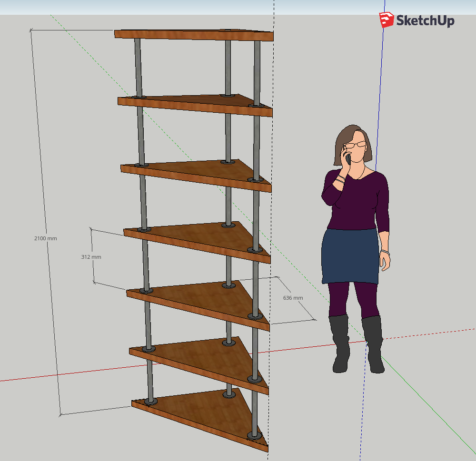Click the phone held by the woman
Screen dimensions: 476x461
point(348,159)
